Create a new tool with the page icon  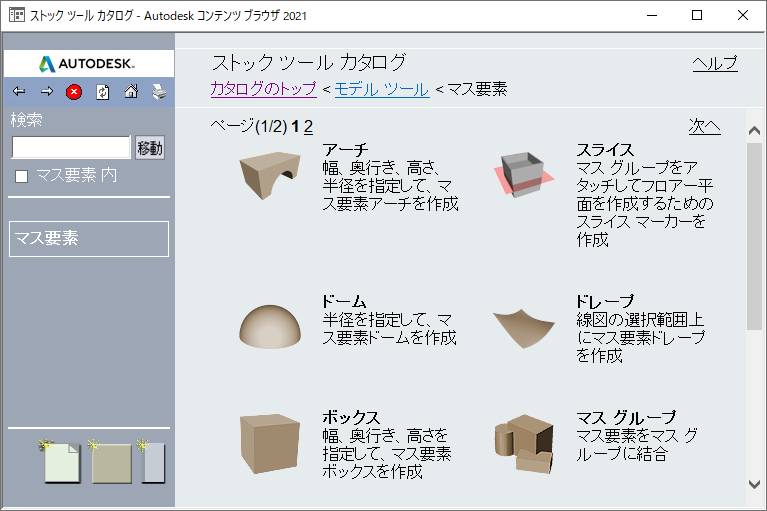point(61,462)
